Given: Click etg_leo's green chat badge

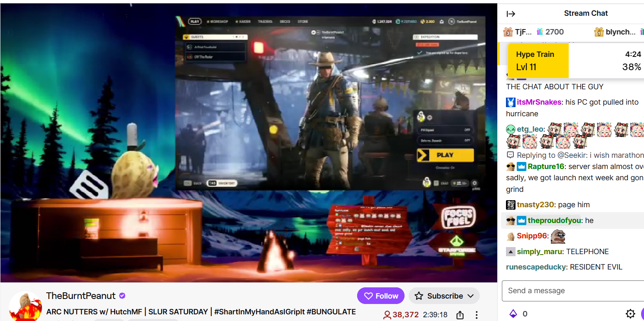Looking at the screenshot, I should click(511, 129).
